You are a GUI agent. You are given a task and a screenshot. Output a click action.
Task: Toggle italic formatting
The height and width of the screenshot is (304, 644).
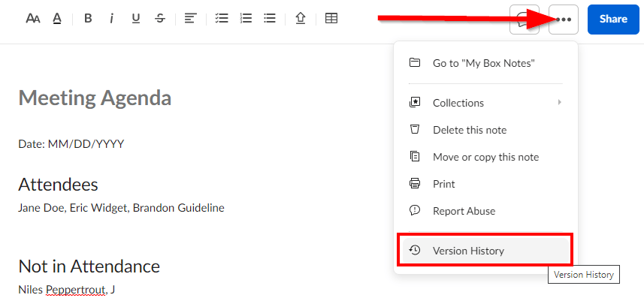click(111, 19)
